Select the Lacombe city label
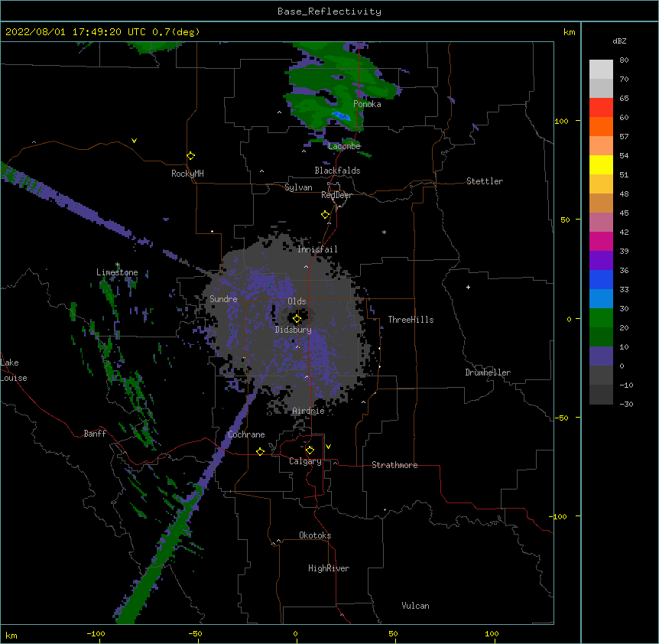 344,146
